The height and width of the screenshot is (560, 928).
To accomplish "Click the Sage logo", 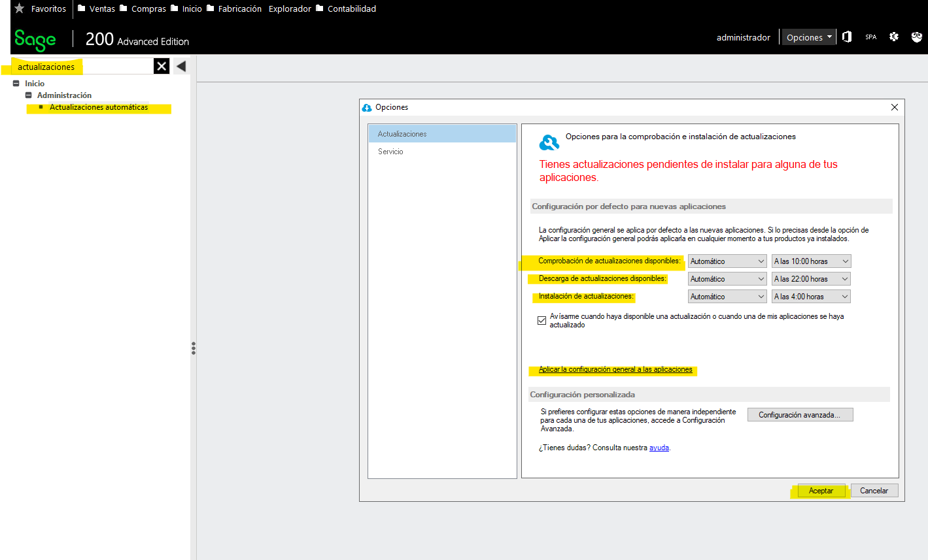I will click(x=35, y=41).
